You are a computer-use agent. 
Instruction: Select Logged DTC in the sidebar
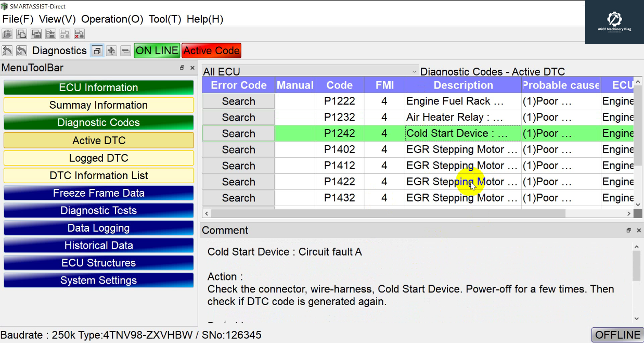click(98, 158)
